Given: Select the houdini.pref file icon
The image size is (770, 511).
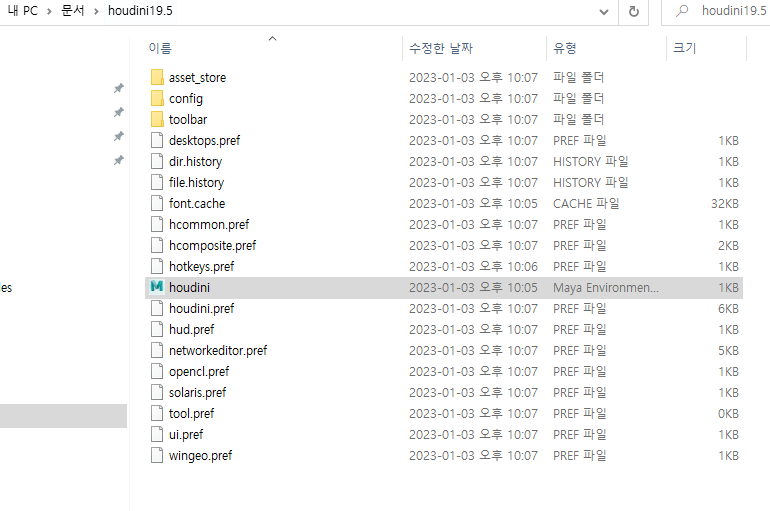Looking at the screenshot, I should [157, 308].
